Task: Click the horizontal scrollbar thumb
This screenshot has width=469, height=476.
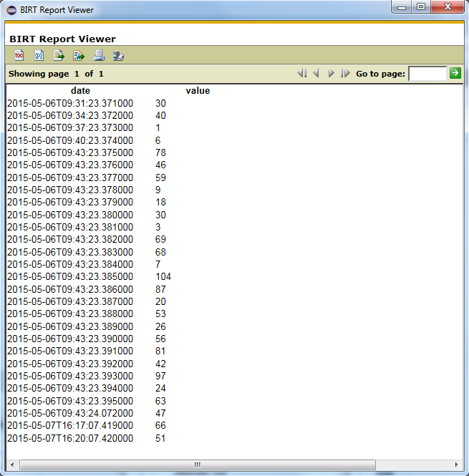Action: [x=198, y=465]
